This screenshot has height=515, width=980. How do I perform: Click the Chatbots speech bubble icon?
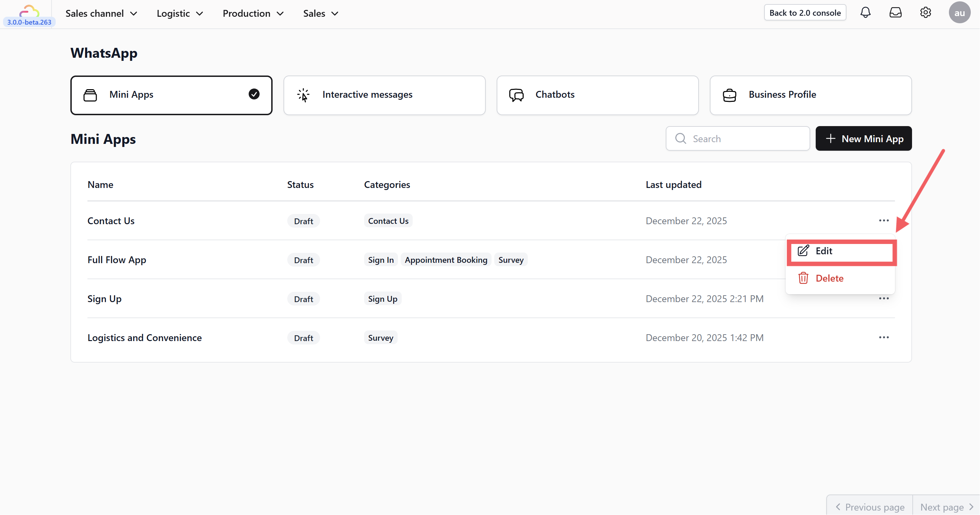point(516,95)
